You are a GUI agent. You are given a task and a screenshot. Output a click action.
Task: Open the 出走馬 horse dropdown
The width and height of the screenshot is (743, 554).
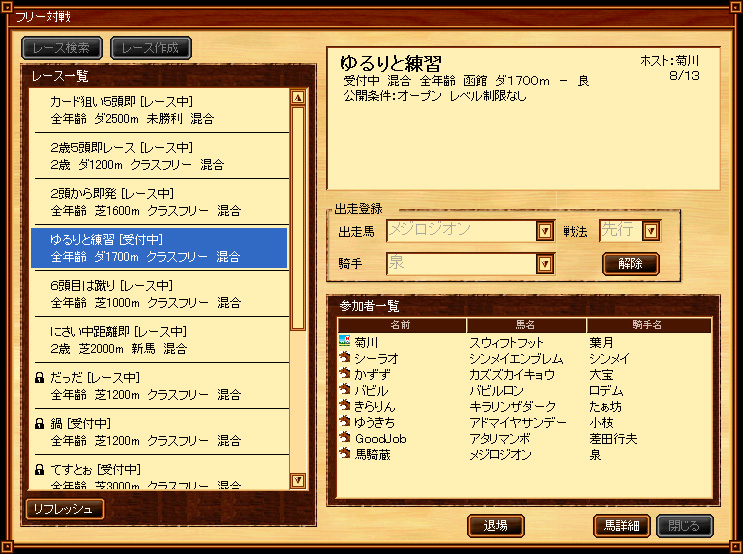[x=545, y=231]
